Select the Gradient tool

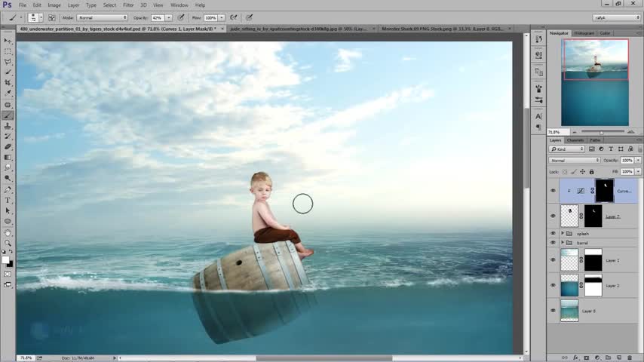coord(8,158)
